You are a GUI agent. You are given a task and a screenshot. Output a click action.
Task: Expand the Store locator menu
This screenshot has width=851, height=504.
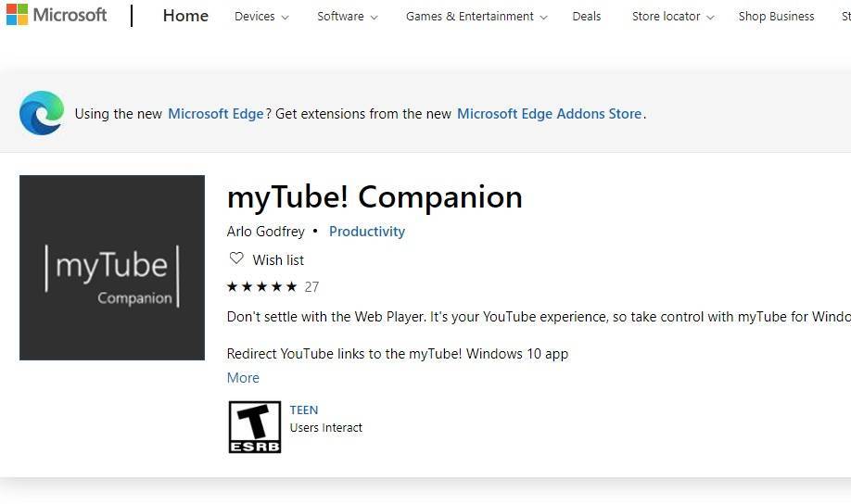673,17
